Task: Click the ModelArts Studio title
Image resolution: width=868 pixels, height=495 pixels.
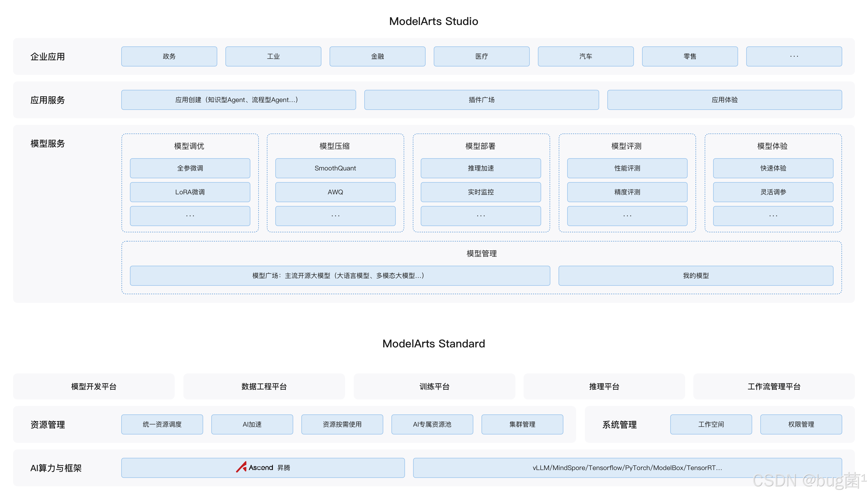Action: click(433, 21)
